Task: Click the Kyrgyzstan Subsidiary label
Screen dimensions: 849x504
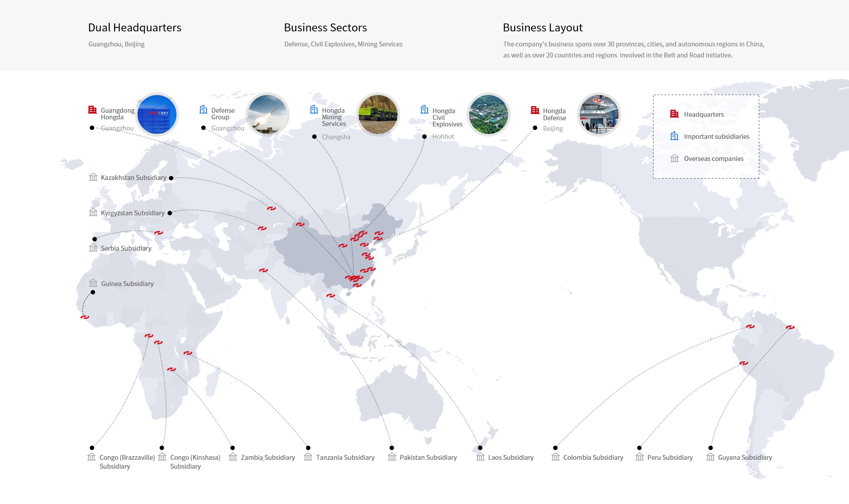Action: (x=132, y=213)
